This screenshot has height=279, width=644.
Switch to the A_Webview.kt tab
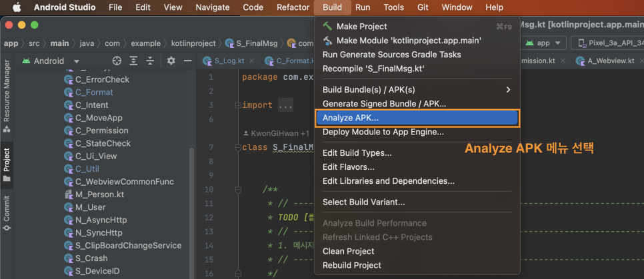click(x=611, y=61)
